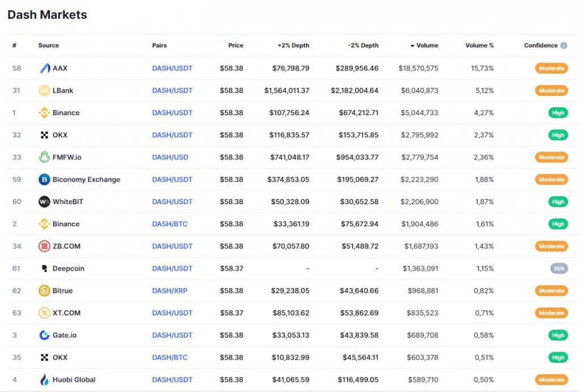The width and height of the screenshot is (581, 392).
Task: Click the Huobi Global exchange logo
Action: pyautogui.click(x=44, y=380)
